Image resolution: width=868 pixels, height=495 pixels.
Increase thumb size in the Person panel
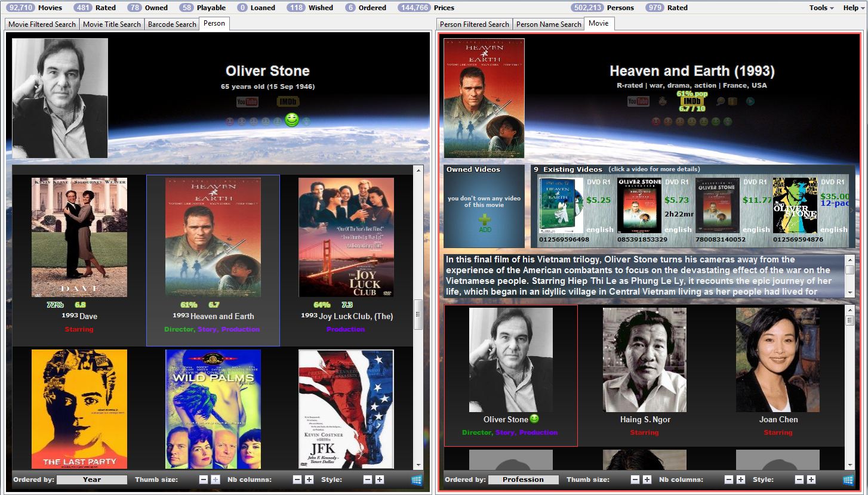coord(216,479)
